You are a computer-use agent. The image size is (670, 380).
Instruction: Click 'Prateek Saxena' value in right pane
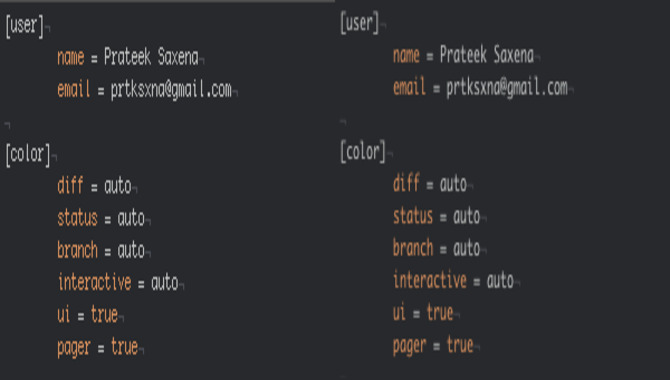tap(487, 55)
